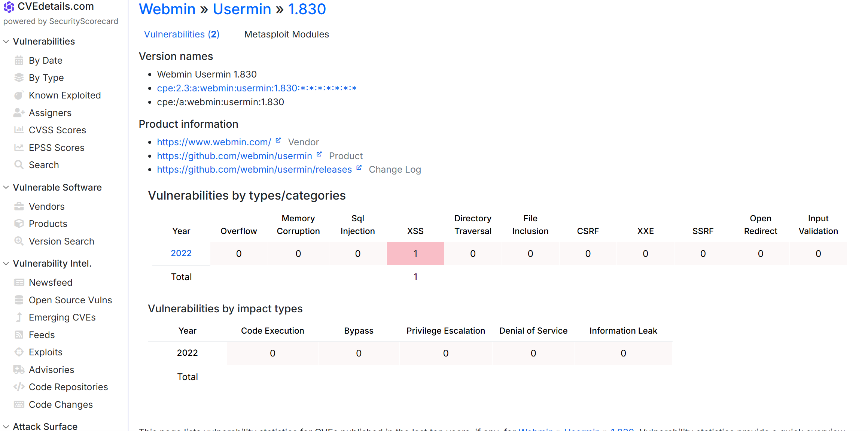Viewport: 868px width, 431px height.
Task: Click the bomb icon beside Known Exploited
Action: pos(19,95)
